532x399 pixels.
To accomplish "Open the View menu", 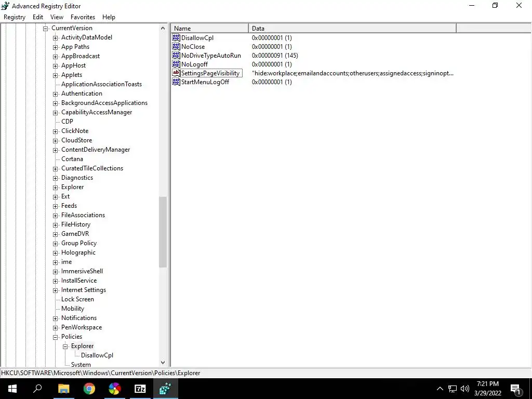I will pos(57,17).
